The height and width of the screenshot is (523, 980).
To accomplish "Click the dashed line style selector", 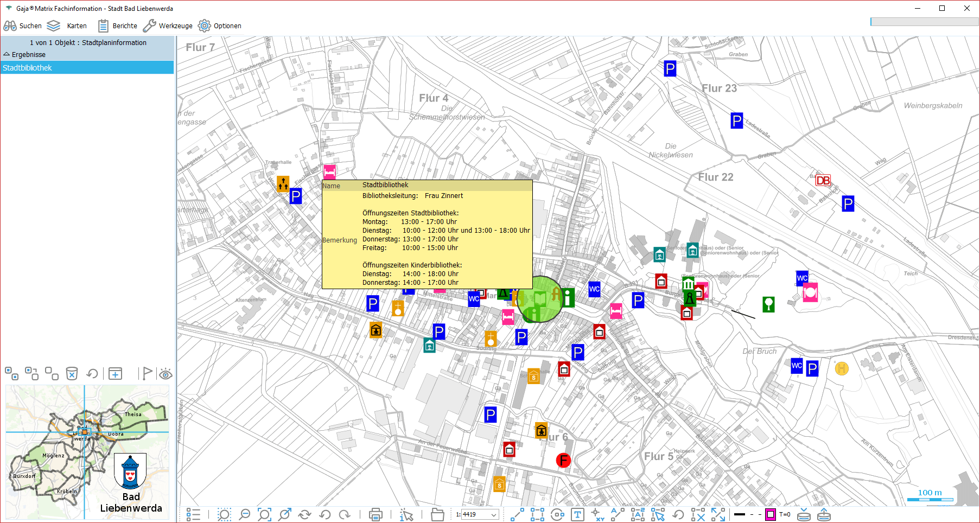I will coord(755,514).
